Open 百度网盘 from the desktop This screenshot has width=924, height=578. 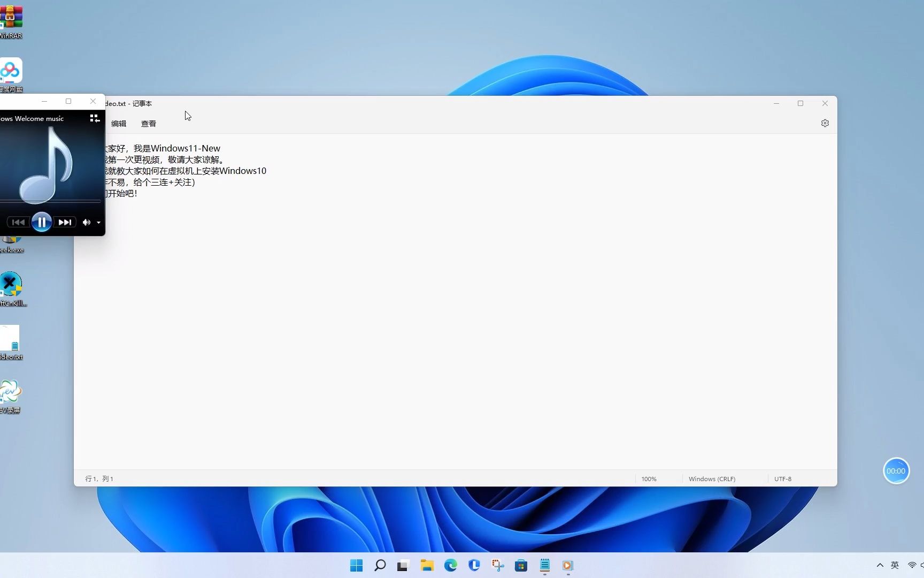(x=11, y=70)
